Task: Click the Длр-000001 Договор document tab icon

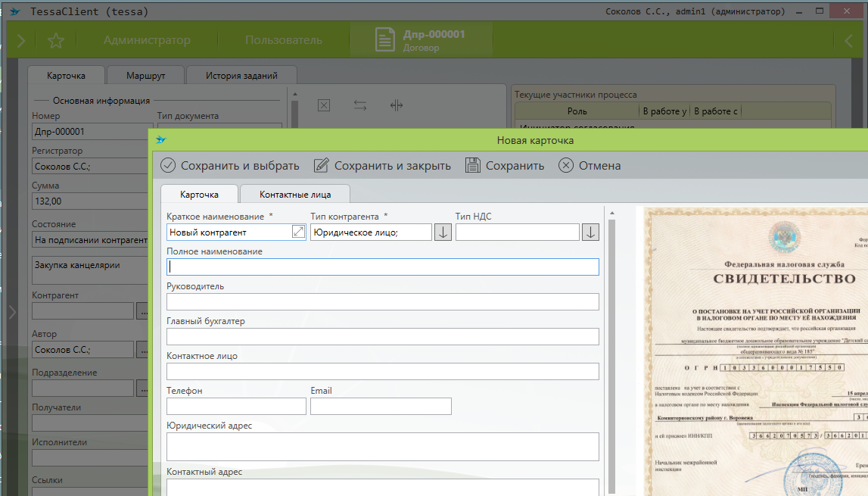Action: 385,40
